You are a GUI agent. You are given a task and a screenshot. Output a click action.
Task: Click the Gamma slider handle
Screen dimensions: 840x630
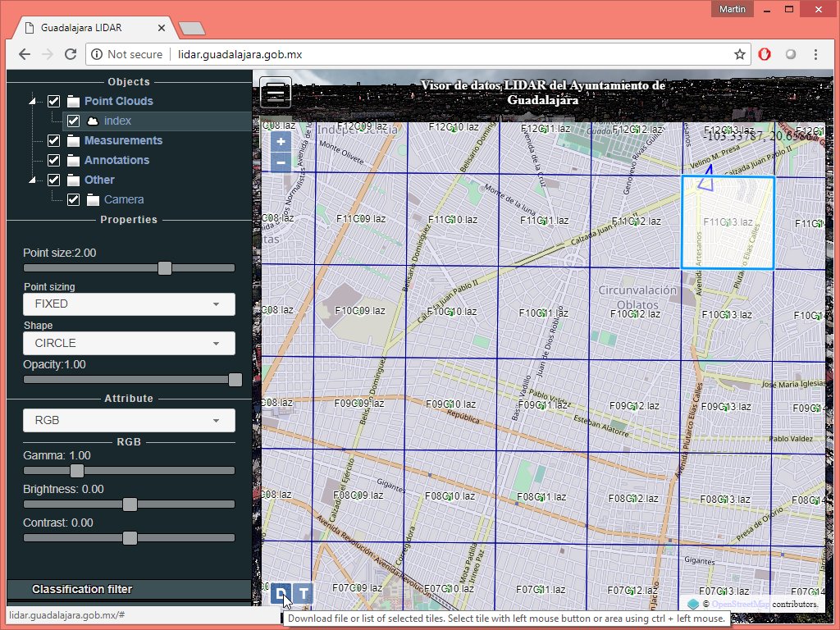pos(77,471)
